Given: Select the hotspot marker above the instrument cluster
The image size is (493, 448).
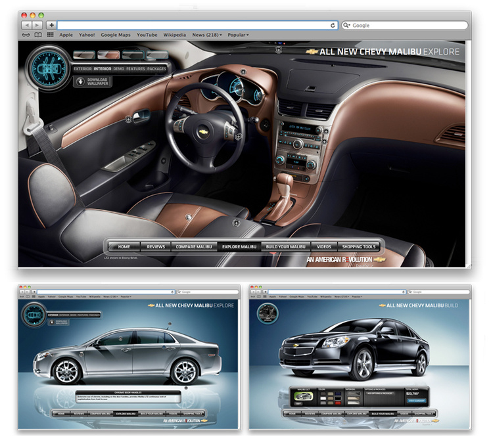Looking at the screenshot, I should click(x=243, y=72).
